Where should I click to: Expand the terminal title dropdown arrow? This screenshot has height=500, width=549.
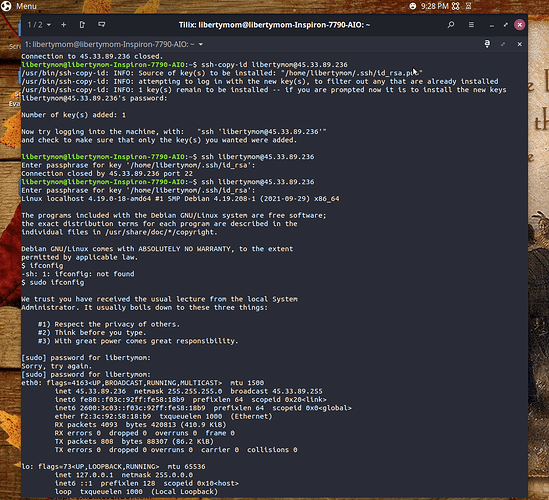[x=201, y=44]
